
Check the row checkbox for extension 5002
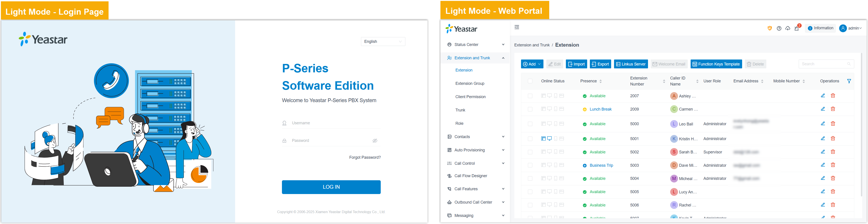click(x=530, y=152)
